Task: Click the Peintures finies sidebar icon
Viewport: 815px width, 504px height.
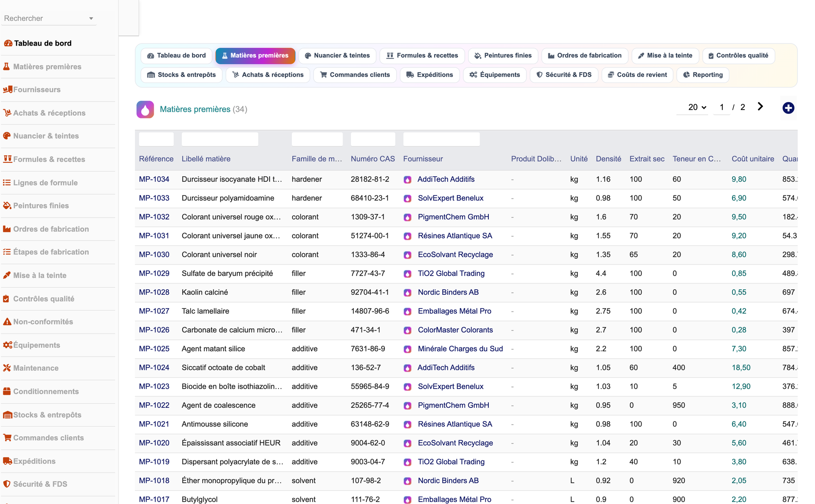Action: [7, 206]
